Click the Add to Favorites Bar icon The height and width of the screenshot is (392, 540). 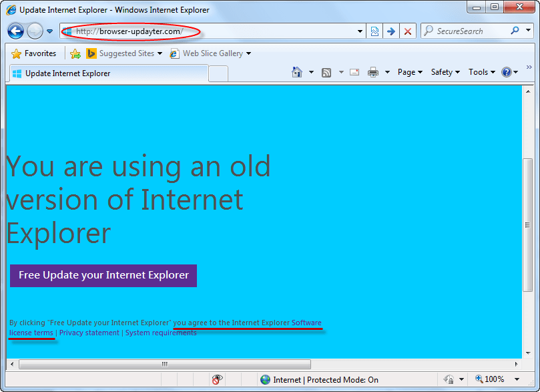click(x=75, y=53)
